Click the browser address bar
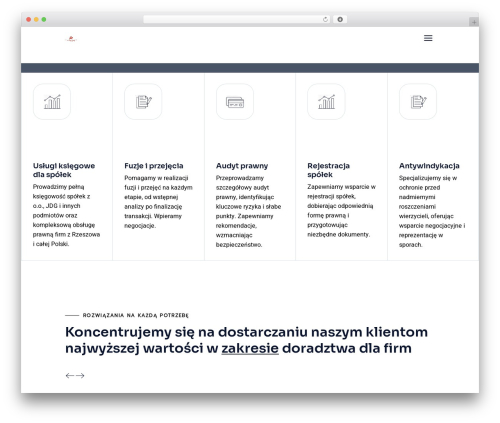Viewport: 500px width, 423px height. 236,19
